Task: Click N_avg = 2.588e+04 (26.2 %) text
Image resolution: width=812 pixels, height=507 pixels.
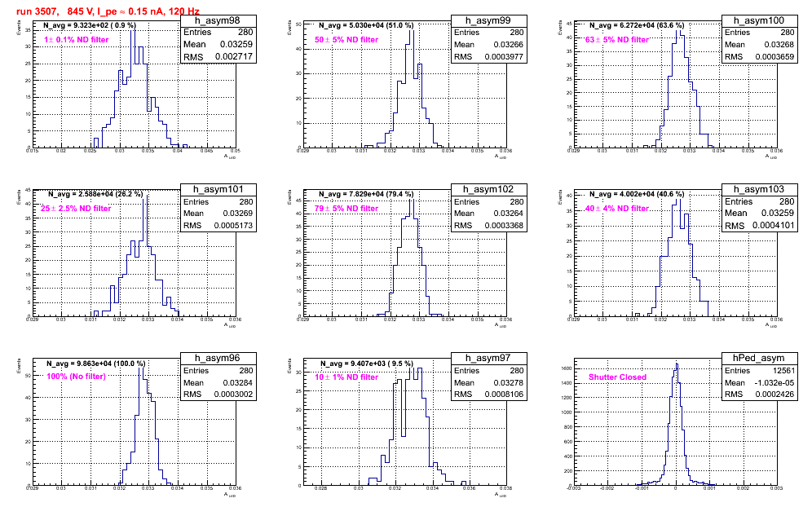Action: click(95, 194)
